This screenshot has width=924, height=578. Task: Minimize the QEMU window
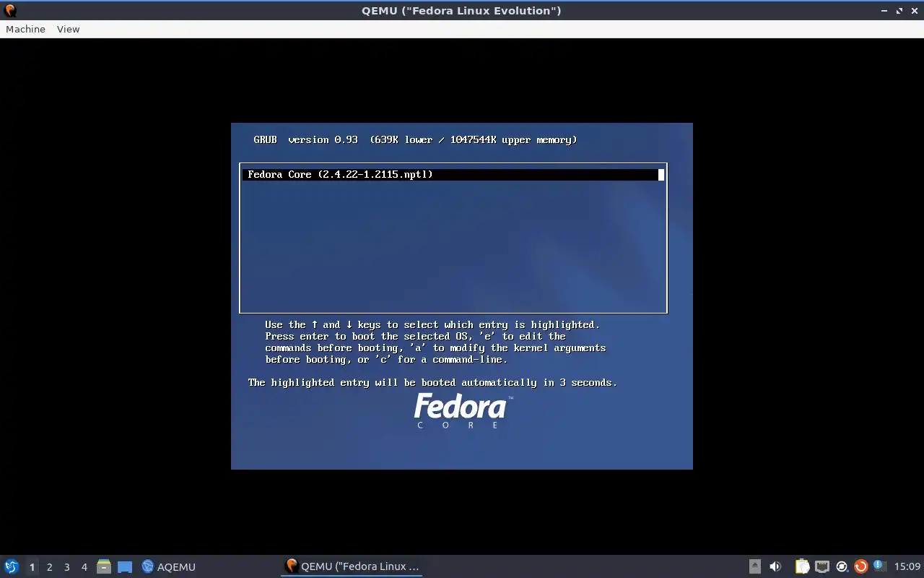[884, 11]
